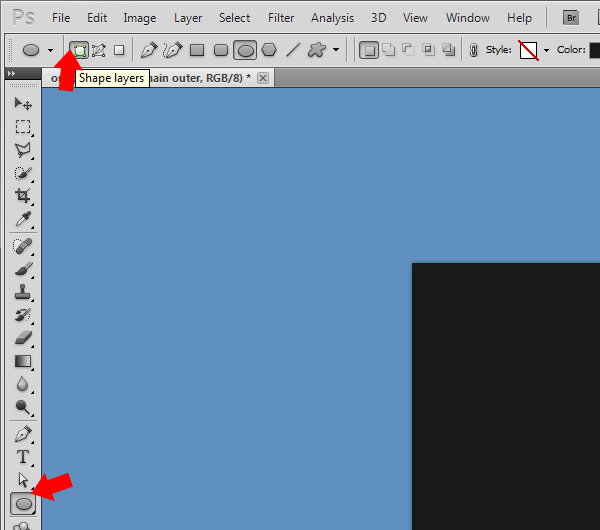Click the black Color swatch
This screenshot has width=600, height=530.
(x=595, y=50)
